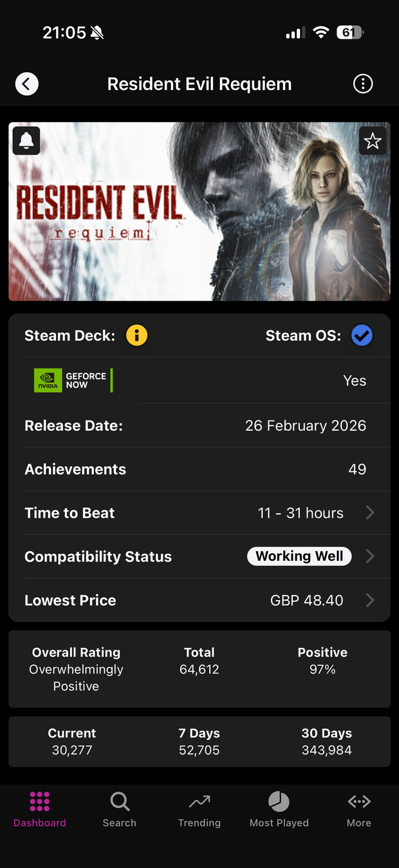399x868 pixels.
Task: Tap the Steam OS blue checkmark
Action: click(362, 335)
